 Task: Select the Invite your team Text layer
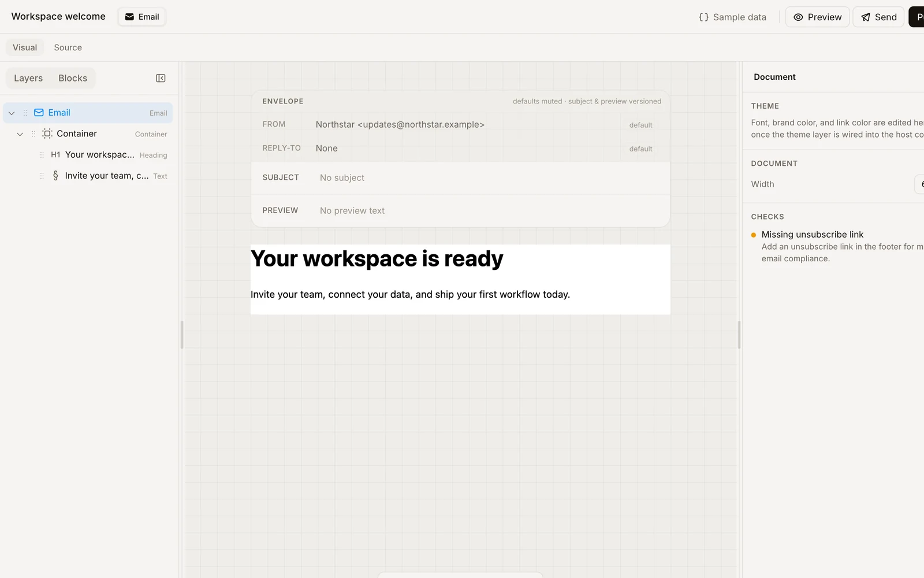point(88,176)
